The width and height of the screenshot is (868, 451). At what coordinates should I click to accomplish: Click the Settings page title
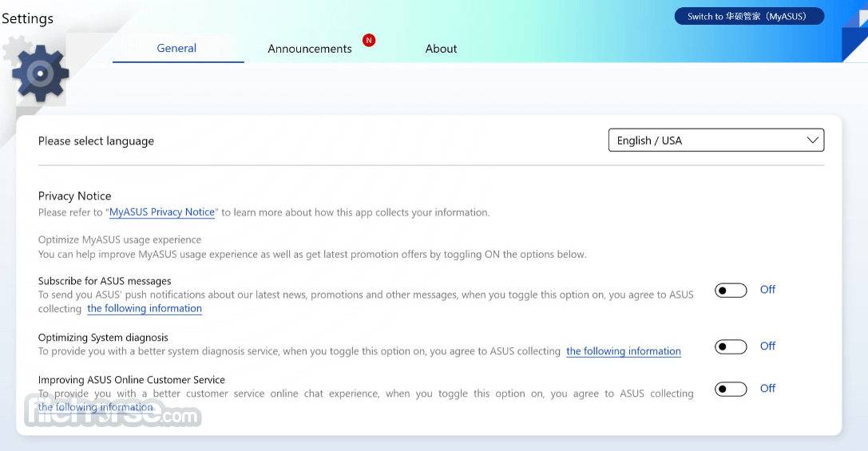(28, 18)
